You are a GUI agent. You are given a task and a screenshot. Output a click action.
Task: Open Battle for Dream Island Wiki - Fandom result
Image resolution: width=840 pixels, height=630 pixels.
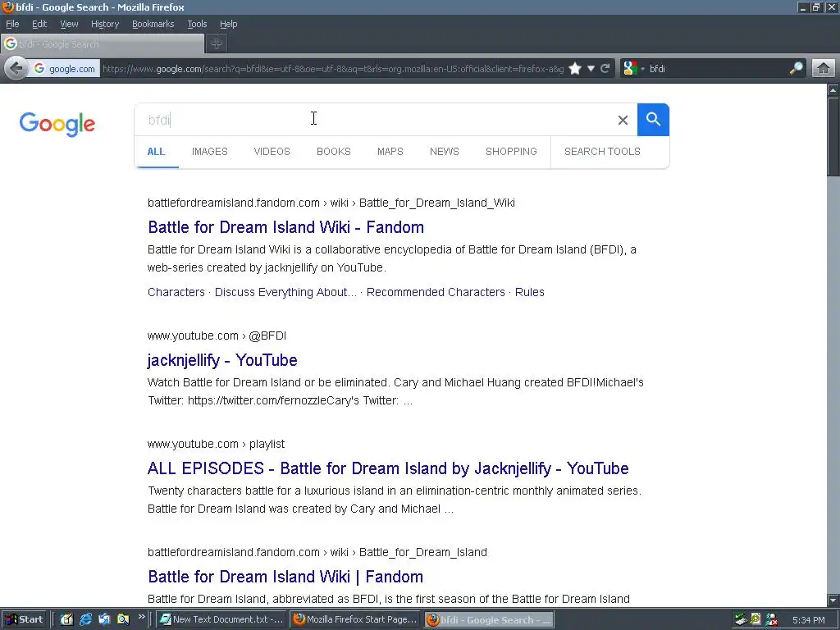point(285,227)
